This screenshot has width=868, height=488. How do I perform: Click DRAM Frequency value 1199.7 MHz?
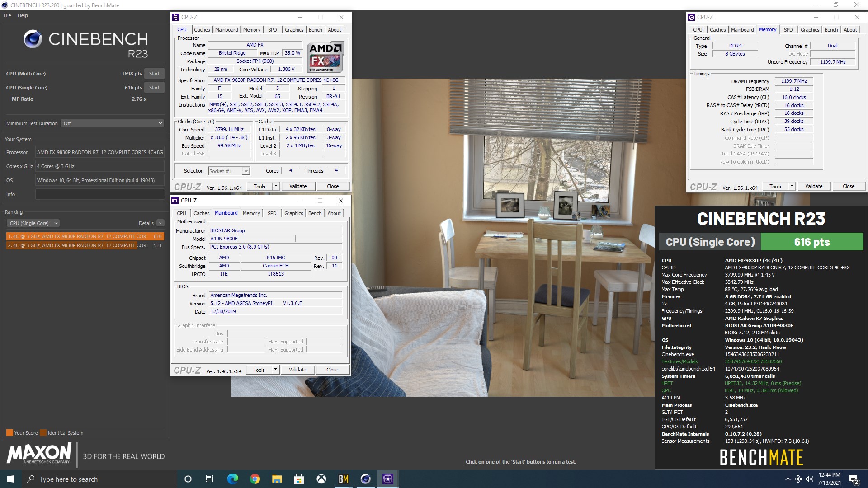point(794,81)
